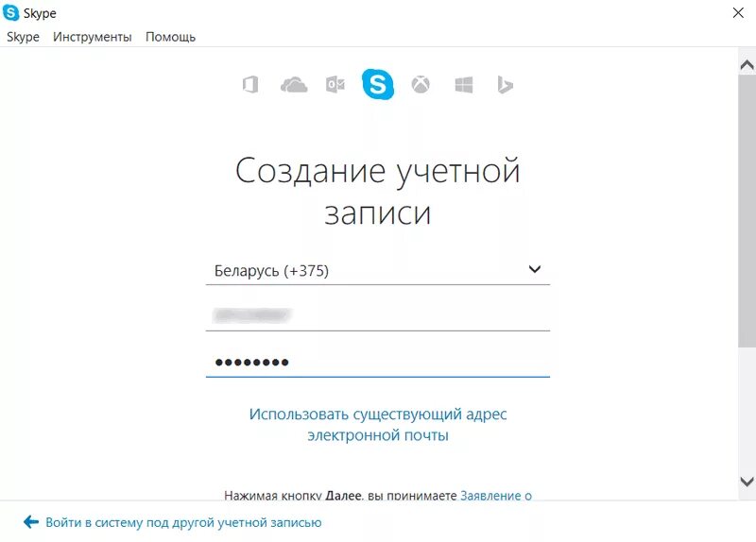This screenshot has width=756, height=542.
Task: Click the Outlook icon
Action: pos(335,85)
